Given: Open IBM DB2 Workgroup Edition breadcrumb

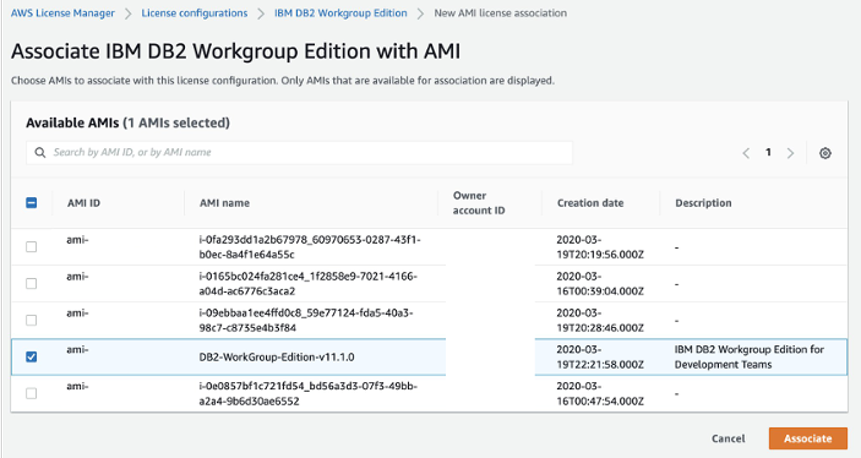Looking at the screenshot, I should 340,13.
